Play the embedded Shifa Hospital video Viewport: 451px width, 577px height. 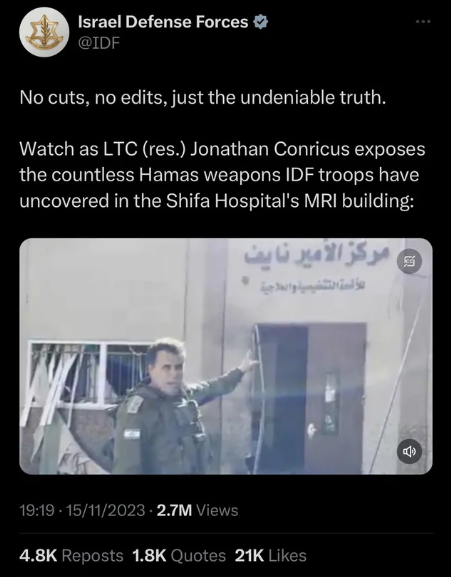click(226, 356)
